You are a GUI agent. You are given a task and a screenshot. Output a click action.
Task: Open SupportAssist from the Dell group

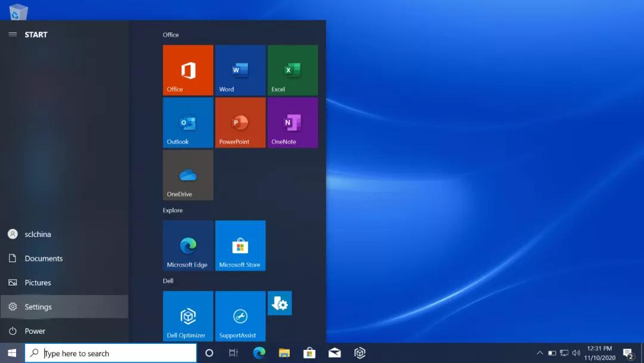pos(240,316)
